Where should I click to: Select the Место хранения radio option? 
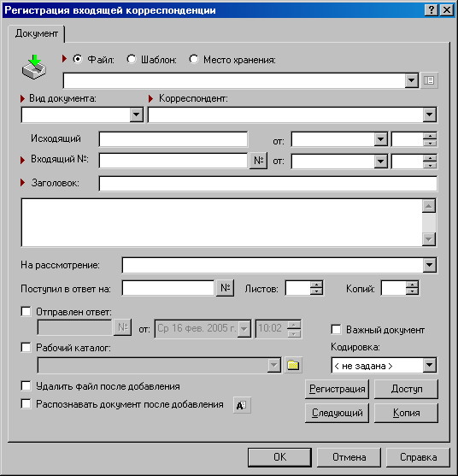coord(194,59)
